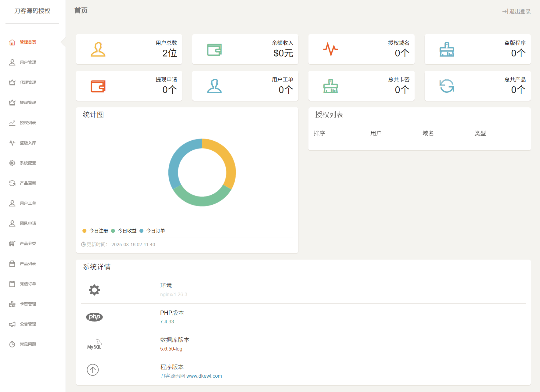Click the 提现管理 crown icon
This screenshot has height=392, width=540.
pos(12,102)
